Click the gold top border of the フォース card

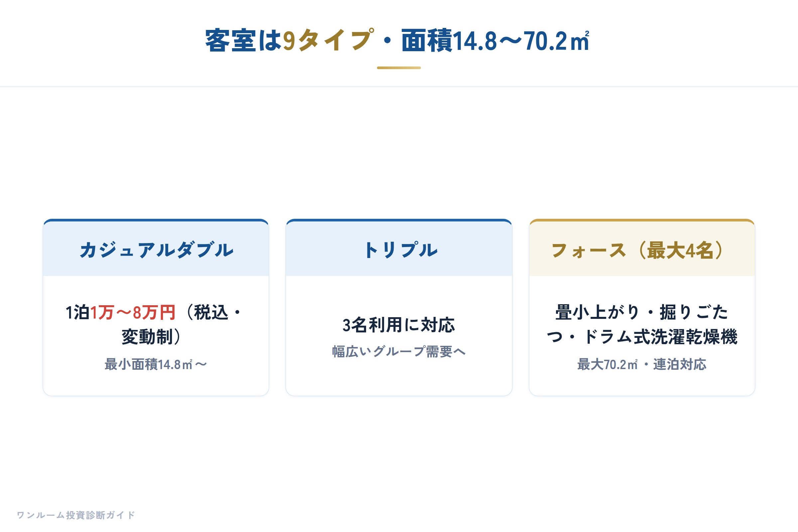coord(642,220)
